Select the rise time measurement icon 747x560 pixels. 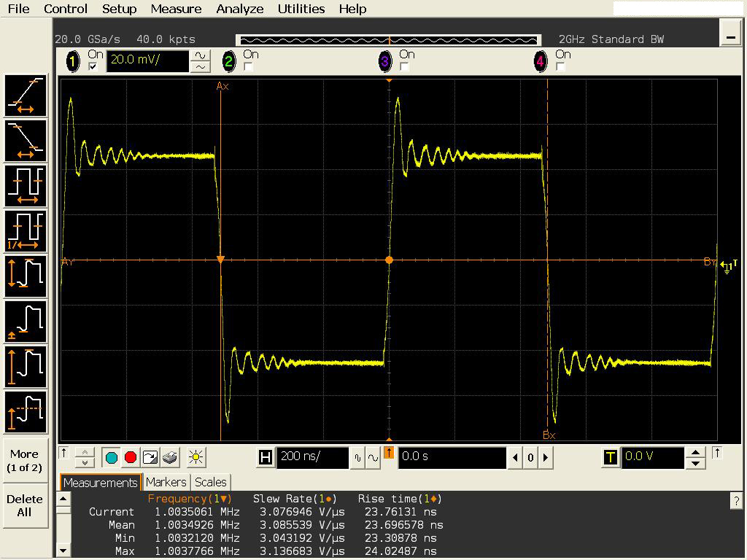26,96
